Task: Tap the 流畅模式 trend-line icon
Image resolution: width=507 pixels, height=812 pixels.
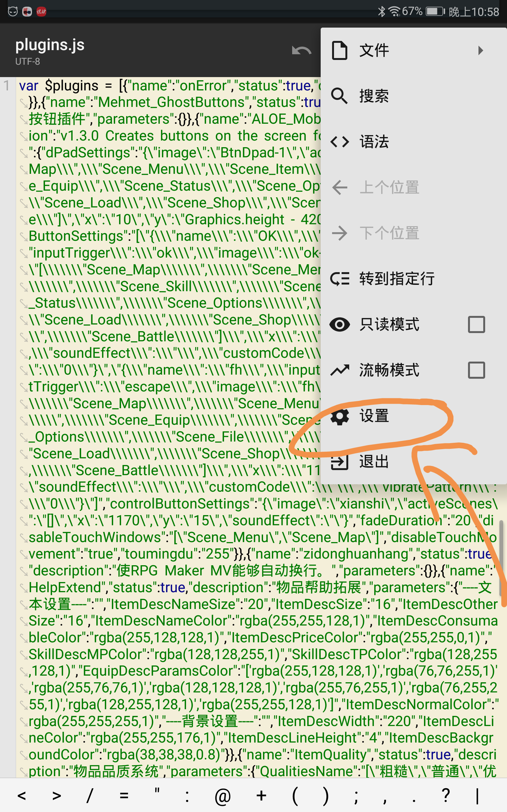Action: (x=339, y=370)
